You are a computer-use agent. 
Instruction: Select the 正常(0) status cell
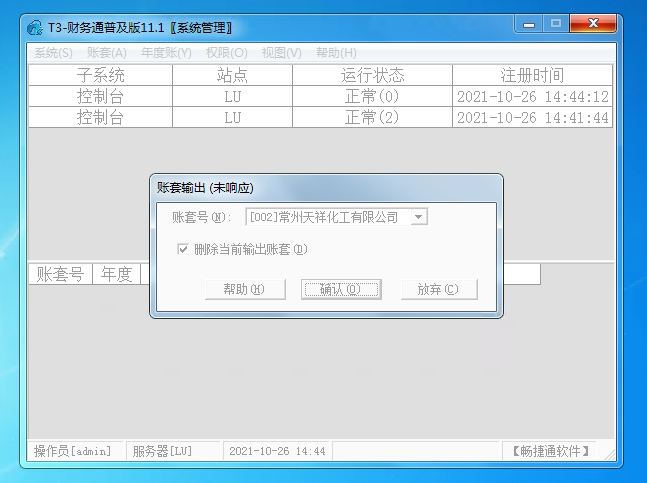tap(372, 97)
